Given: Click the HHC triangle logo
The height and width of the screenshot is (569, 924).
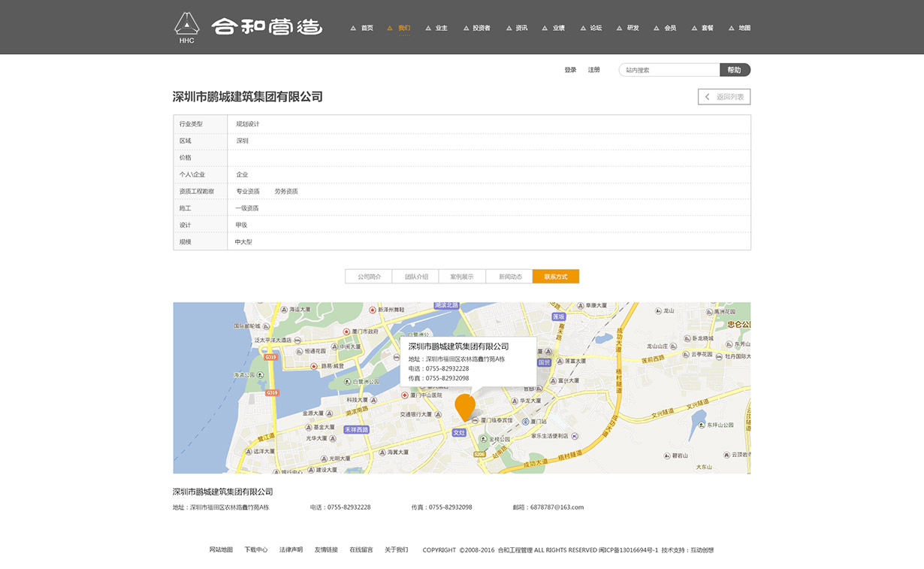Looking at the screenshot, I should pos(187,28).
